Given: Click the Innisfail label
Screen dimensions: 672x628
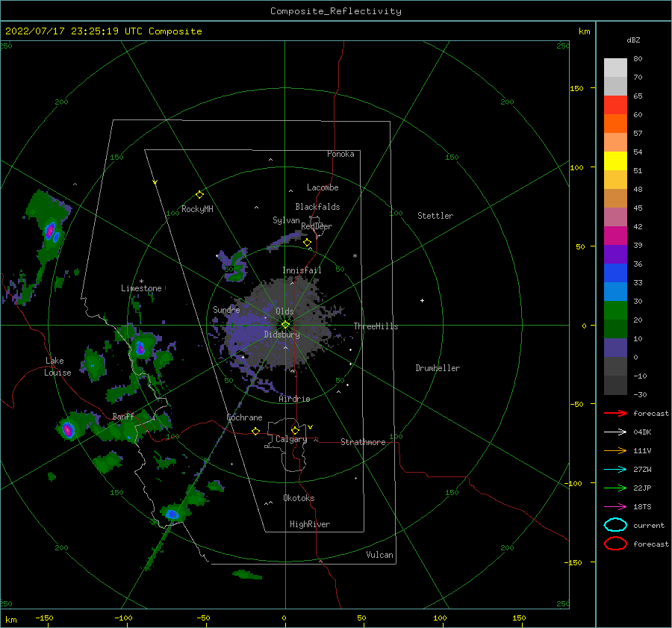Looking at the screenshot, I should [302, 270].
